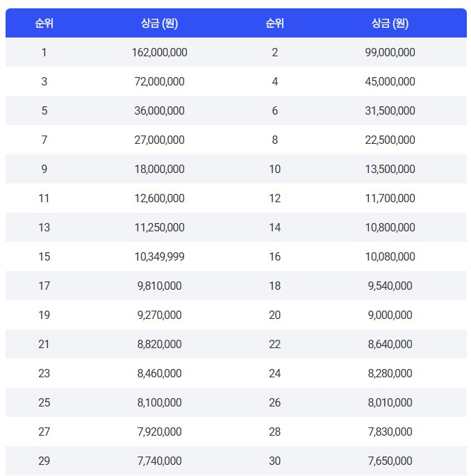The height and width of the screenshot is (476, 471).
Task: Click the 8,820,000 value
Action: tap(159, 344)
